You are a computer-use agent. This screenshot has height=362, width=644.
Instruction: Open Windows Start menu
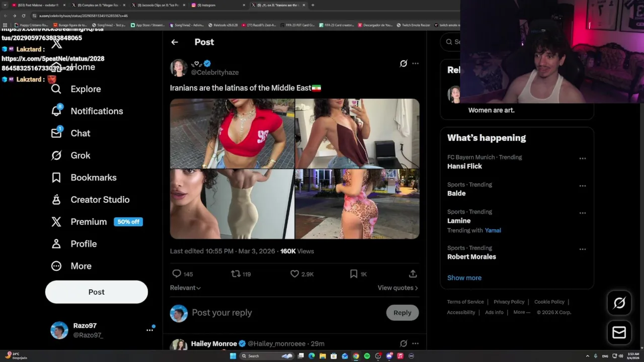[x=233, y=356]
